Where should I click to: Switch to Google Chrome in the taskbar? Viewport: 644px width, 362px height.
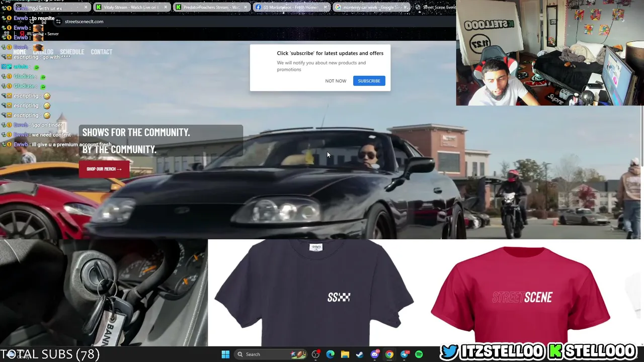click(x=389, y=354)
